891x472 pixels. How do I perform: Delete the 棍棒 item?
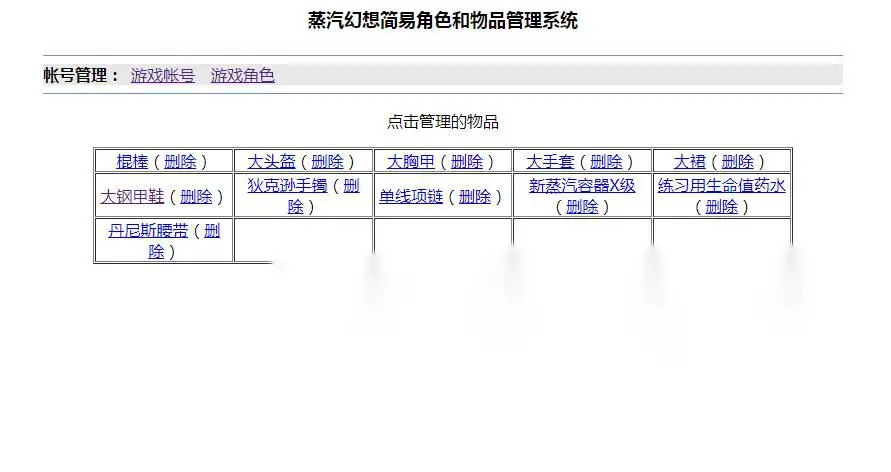180,162
